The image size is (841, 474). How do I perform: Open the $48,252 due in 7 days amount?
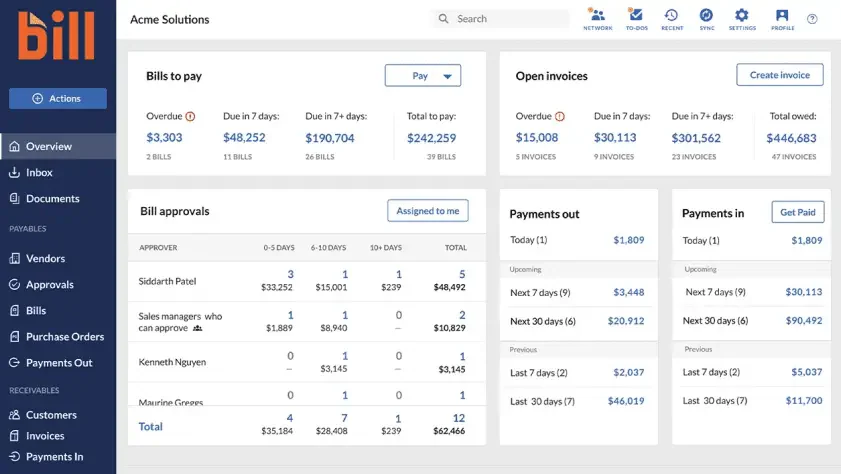click(244, 138)
